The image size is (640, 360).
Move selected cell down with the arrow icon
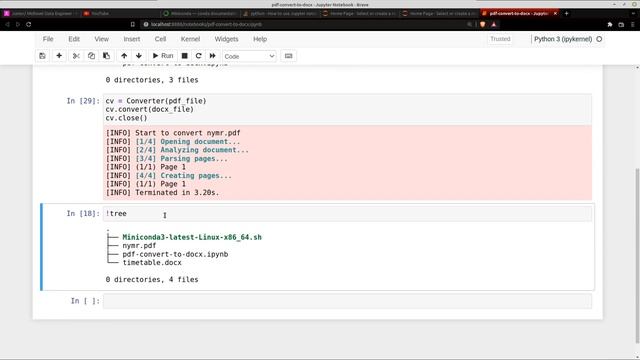[x=139, y=56]
